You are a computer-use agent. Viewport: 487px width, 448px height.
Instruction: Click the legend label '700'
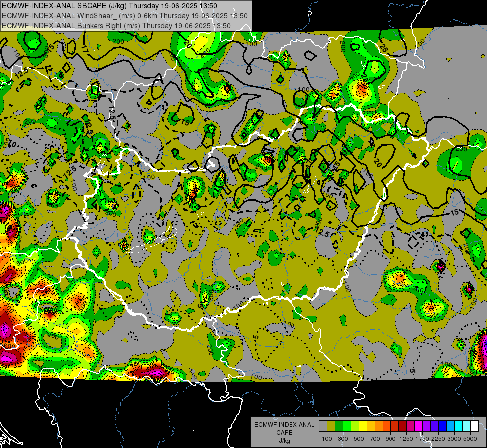375,439
